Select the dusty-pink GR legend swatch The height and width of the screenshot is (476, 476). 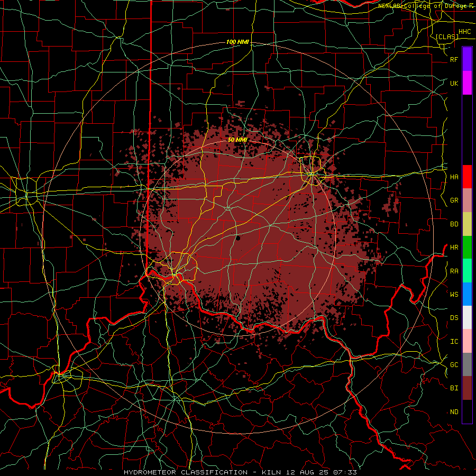[467, 200]
